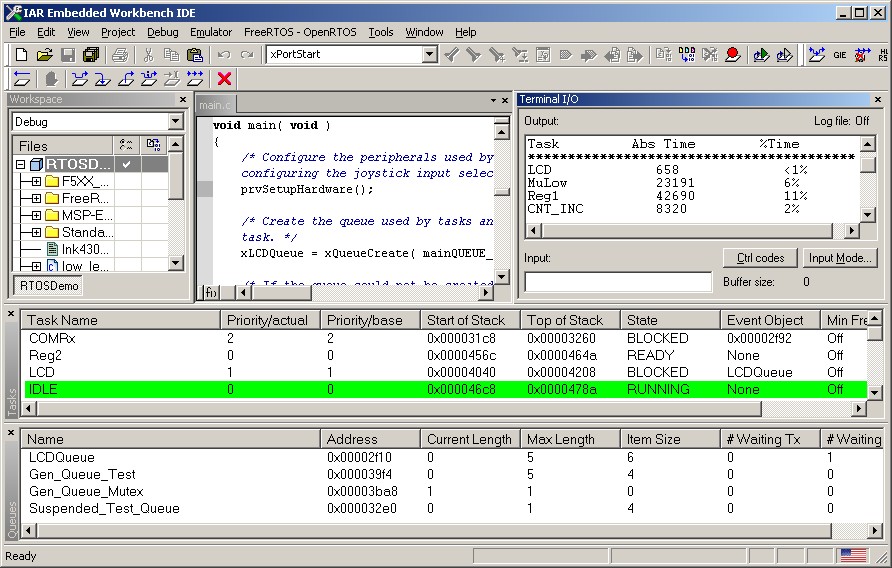Screen dimensions: 892x568
Task: Click the Task Name column header
Action: pyautogui.click(x=121, y=320)
